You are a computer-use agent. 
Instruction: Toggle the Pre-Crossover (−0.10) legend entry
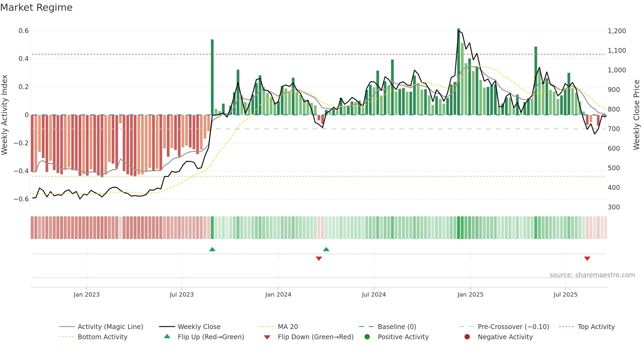[x=504, y=327]
